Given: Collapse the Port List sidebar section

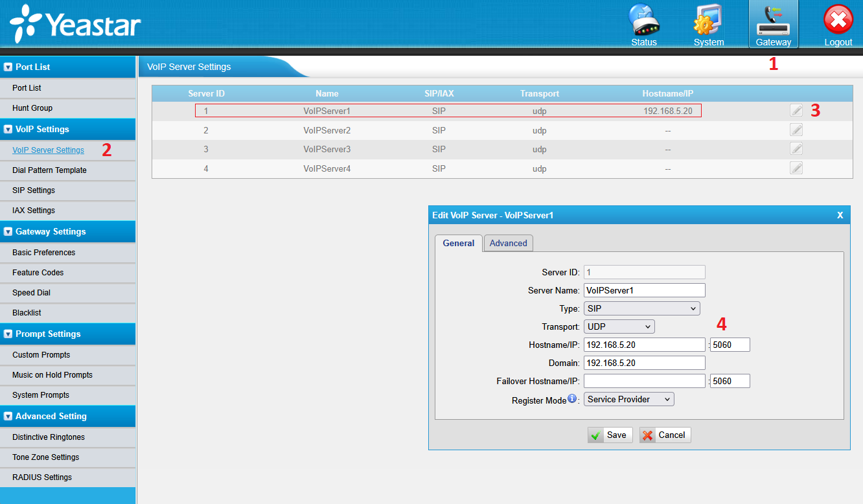Looking at the screenshot, I should point(8,67).
